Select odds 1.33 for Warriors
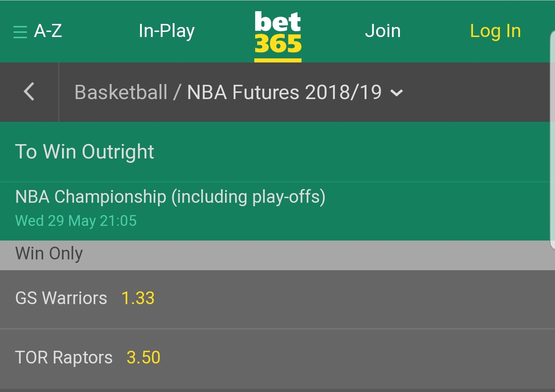This screenshot has height=392, width=555. [138, 298]
